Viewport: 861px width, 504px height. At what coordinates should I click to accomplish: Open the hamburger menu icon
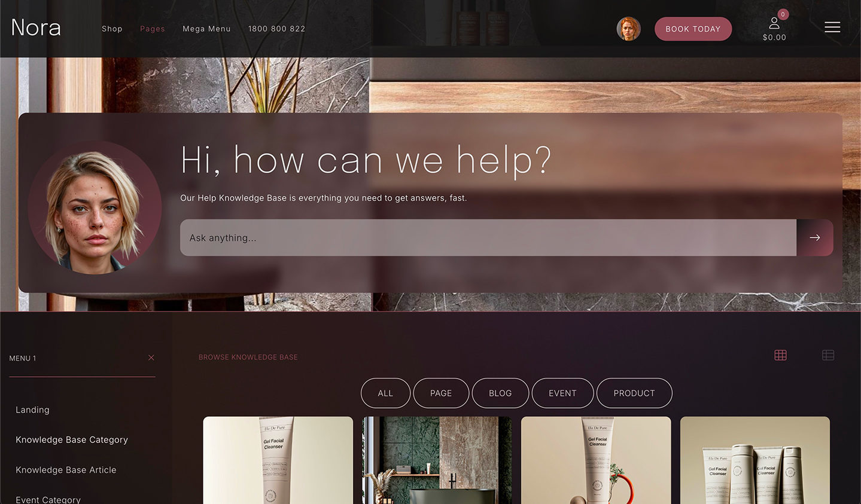(x=832, y=28)
